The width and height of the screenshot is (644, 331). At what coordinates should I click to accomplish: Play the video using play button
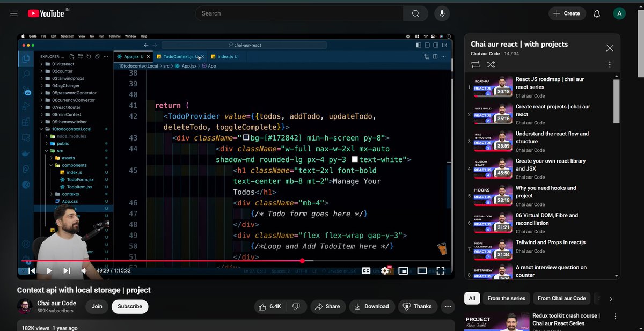point(49,271)
